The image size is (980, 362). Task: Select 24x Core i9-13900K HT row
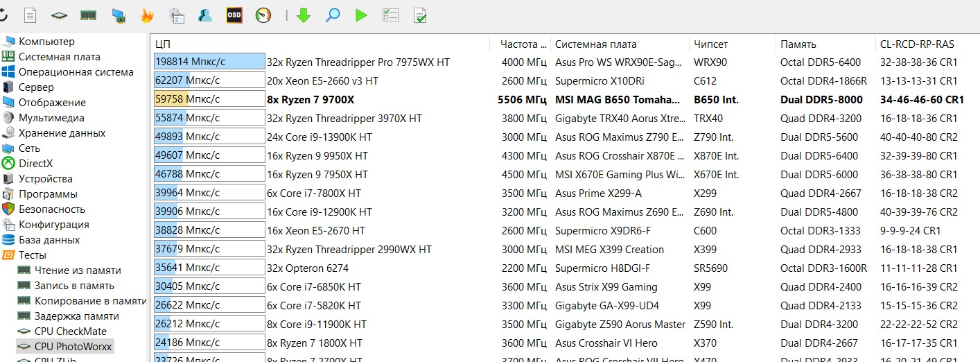point(320,137)
